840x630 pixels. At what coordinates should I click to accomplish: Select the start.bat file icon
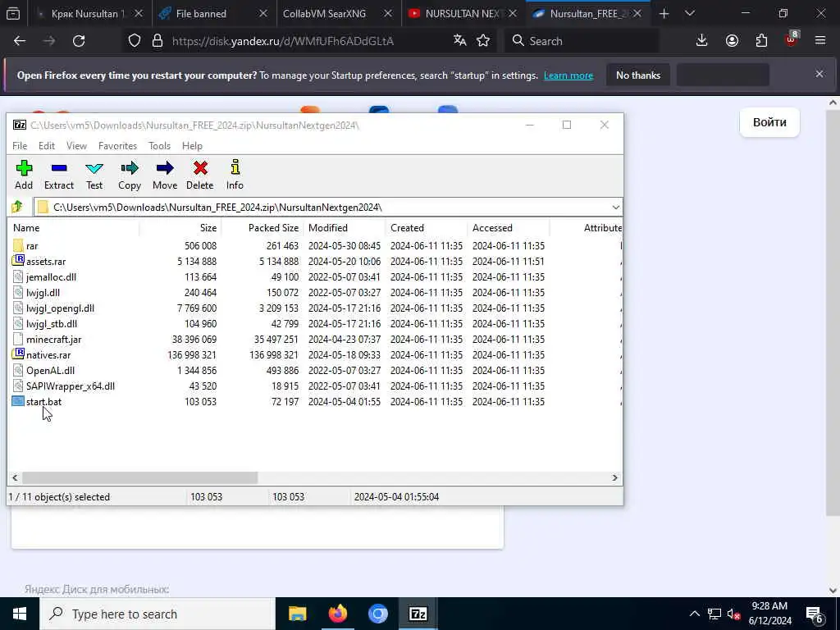pyautogui.click(x=18, y=401)
